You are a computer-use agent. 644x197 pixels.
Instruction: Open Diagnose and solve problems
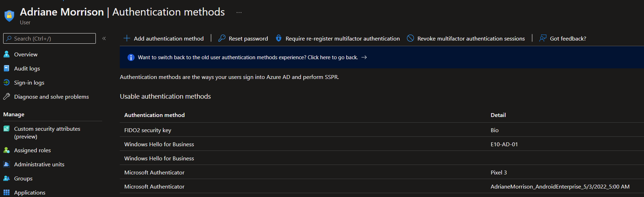pos(51,97)
